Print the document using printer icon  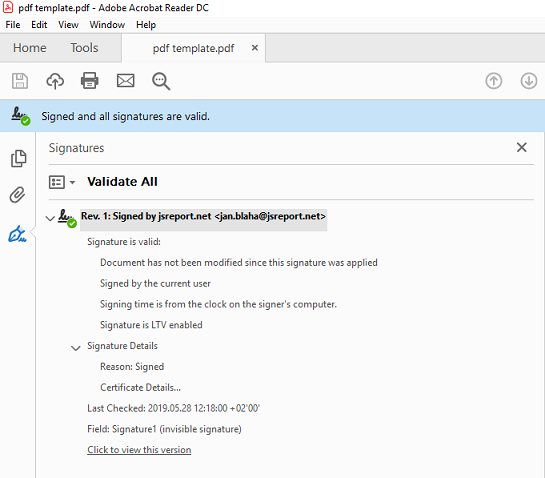[90, 81]
